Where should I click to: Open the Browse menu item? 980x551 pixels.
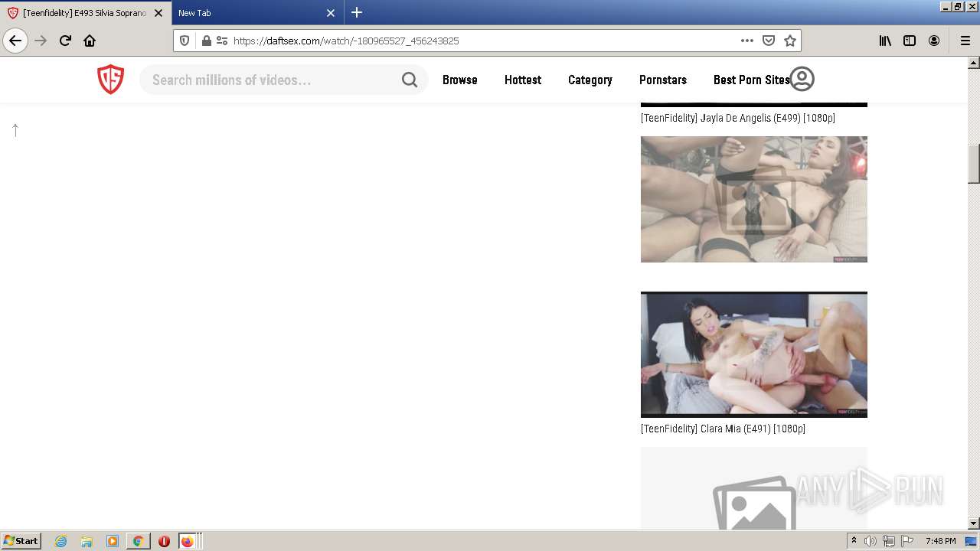point(459,80)
